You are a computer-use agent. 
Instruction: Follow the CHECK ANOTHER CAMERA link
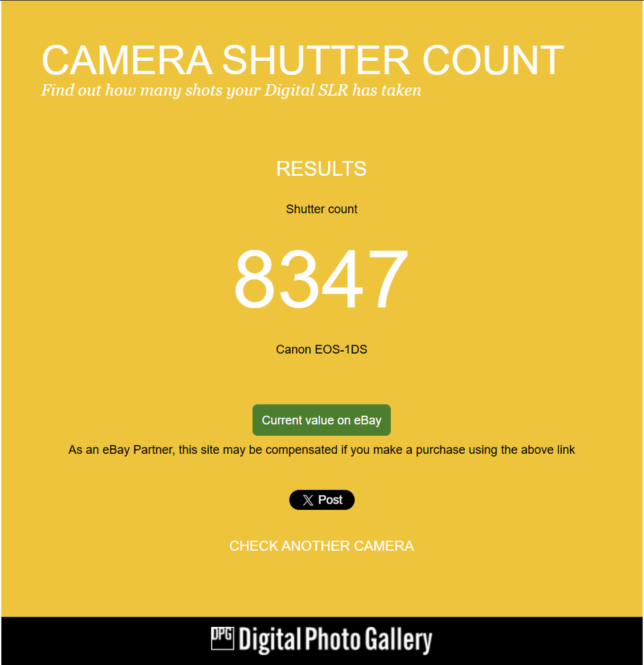pos(321,546)
